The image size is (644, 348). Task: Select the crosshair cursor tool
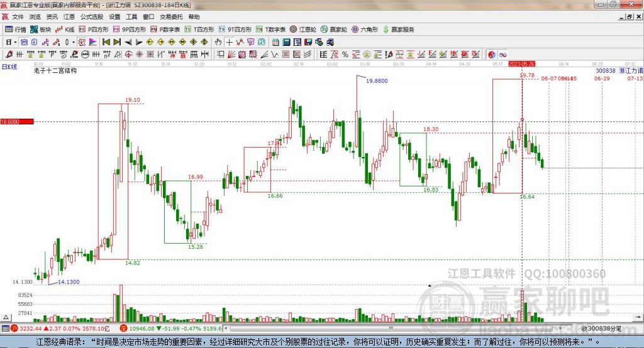[229, 42]
